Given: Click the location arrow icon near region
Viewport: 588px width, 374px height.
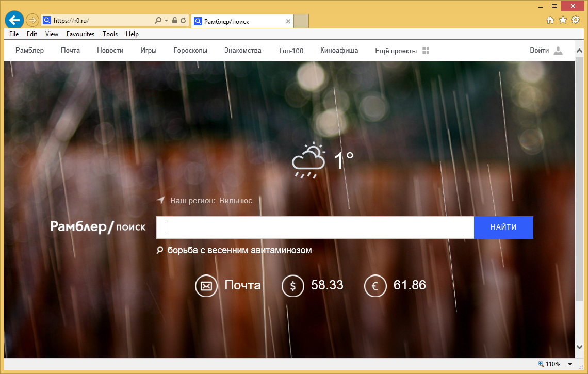Looking at the screenshot, I should (160, 200).
